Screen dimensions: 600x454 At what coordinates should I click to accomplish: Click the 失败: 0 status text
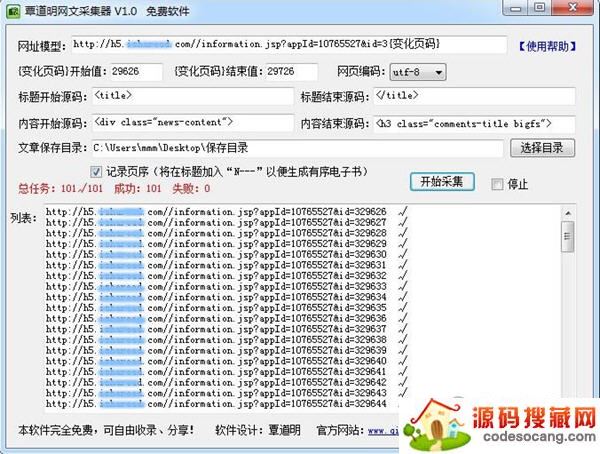(x=191, y=188)
